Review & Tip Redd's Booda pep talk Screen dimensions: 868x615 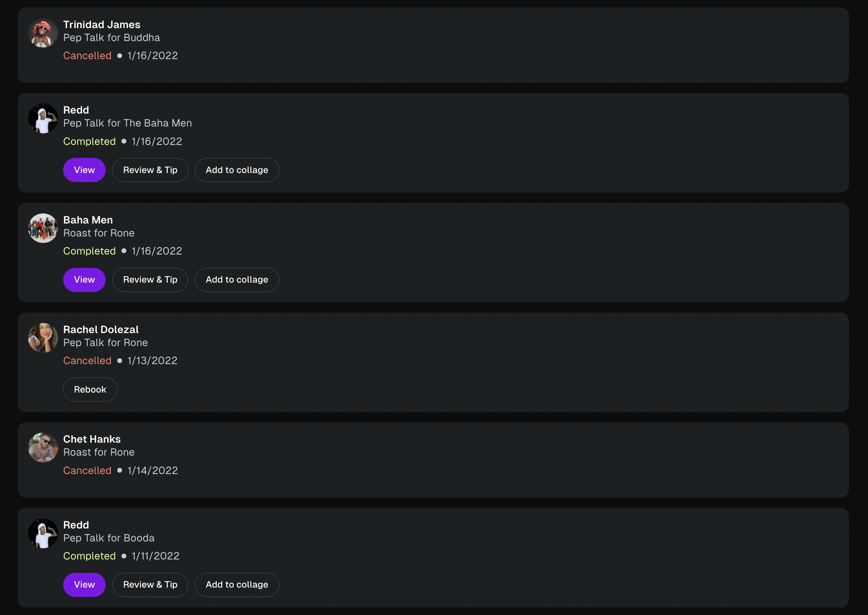coord(150,585)
